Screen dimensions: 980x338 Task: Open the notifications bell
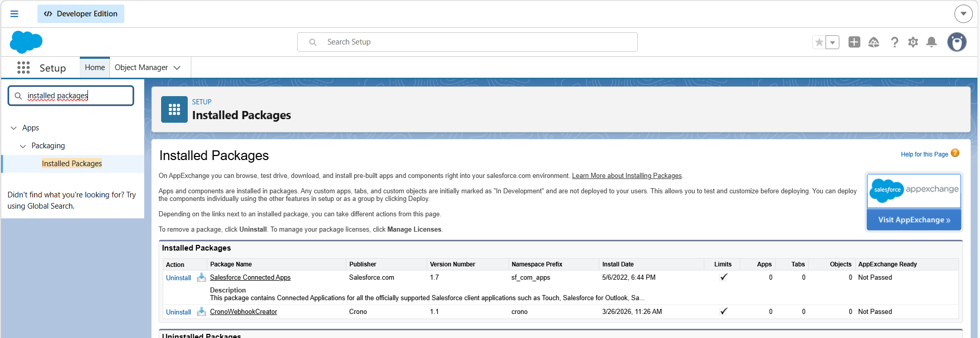click(932, 42)
